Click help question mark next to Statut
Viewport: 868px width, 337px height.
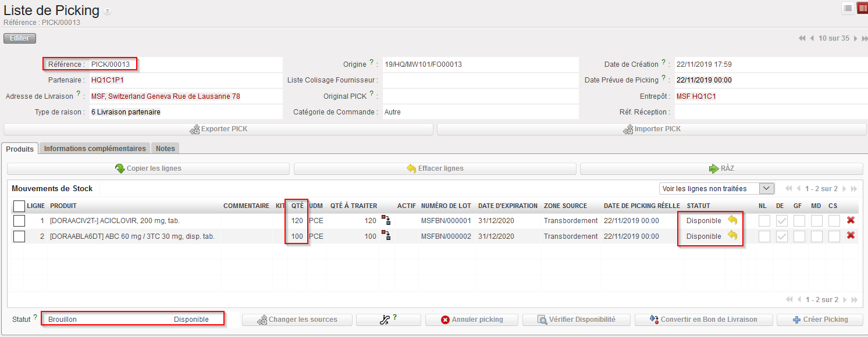(x=35, y=317)
